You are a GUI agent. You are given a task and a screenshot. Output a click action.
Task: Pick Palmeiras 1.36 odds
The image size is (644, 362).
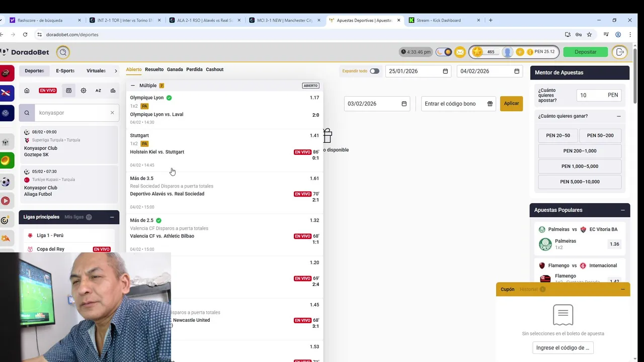pyautogui.click(x=614, y=244)
